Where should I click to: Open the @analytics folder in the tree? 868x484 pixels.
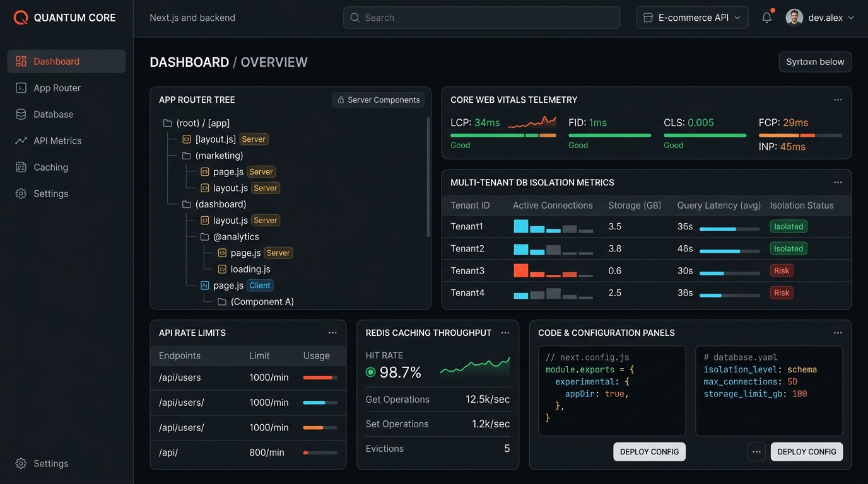[x=230, y=237]
